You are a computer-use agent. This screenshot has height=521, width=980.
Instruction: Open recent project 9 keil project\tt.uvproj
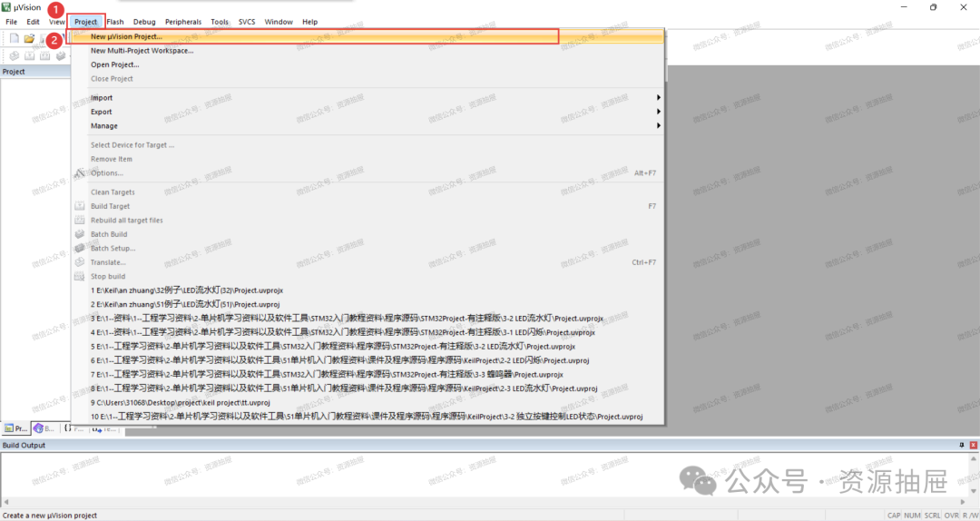coord(368,403)
